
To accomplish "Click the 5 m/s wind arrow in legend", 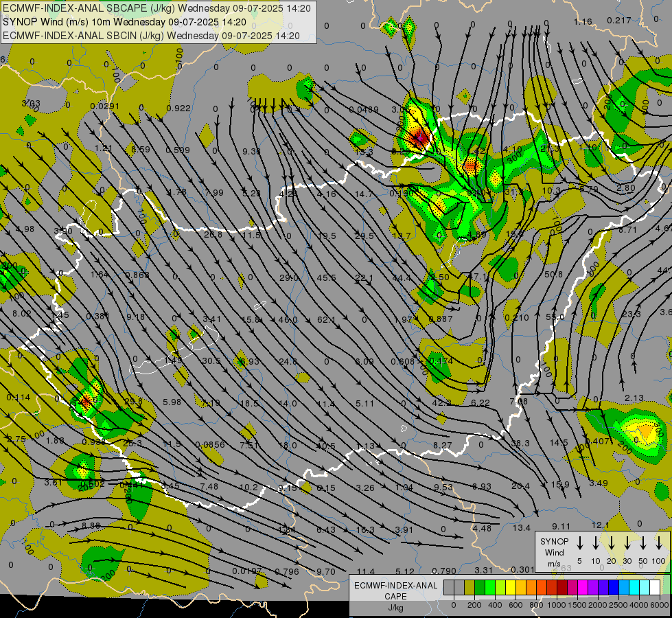I will click(x=579, y=543).
